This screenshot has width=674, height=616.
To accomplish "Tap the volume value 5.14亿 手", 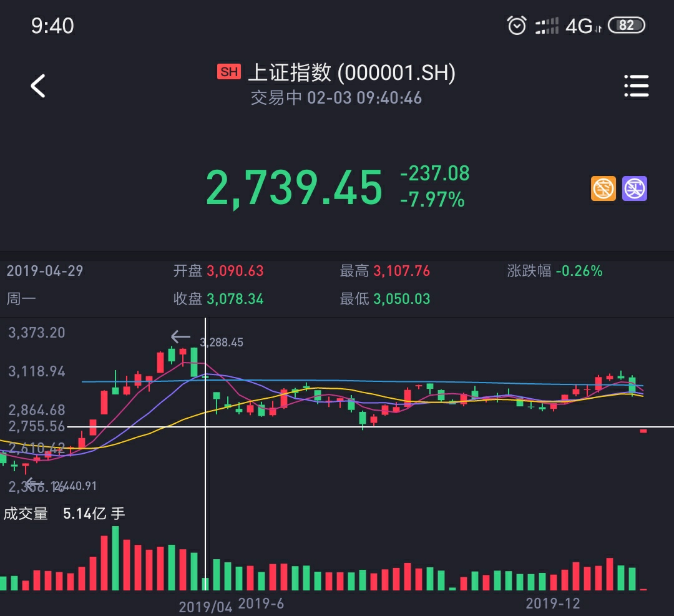I will coord(94,513).
